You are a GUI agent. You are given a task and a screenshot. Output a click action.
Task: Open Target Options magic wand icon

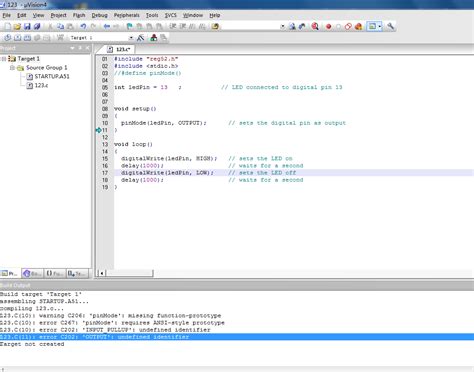click(141, 38)
